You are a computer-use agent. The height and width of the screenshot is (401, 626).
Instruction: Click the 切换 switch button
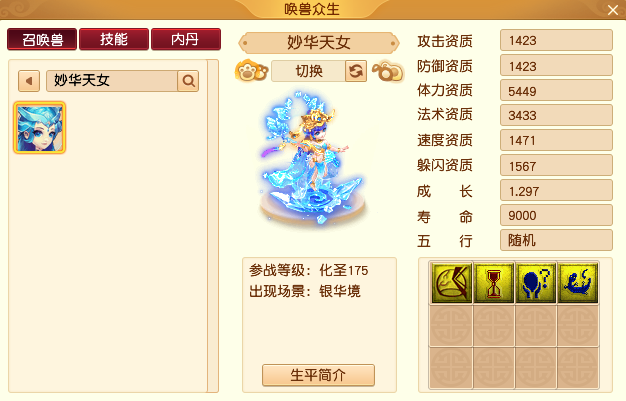click(308, 71)
